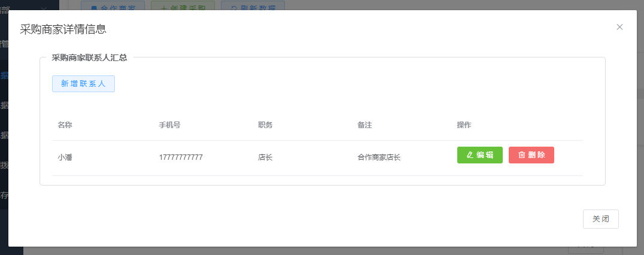Click the 店长 position cell
Screen dimensions: 644x255
click(x=265, y=157)
